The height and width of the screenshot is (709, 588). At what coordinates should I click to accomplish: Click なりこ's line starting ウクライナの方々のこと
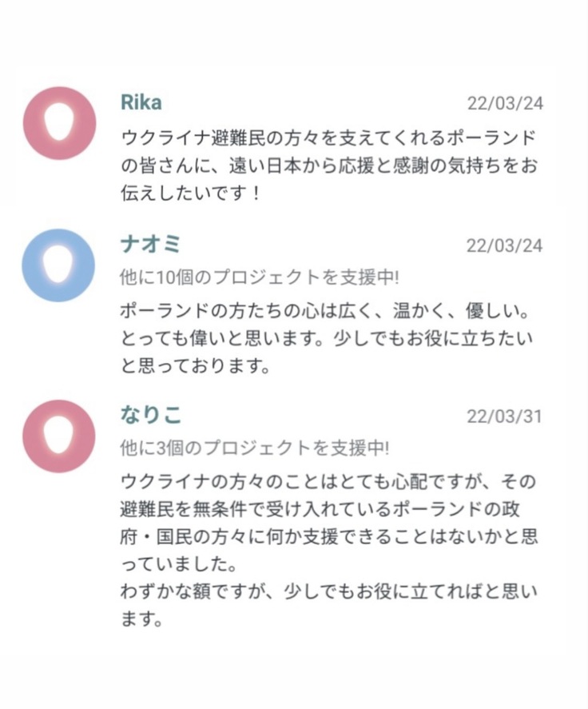tap(328, 482)
